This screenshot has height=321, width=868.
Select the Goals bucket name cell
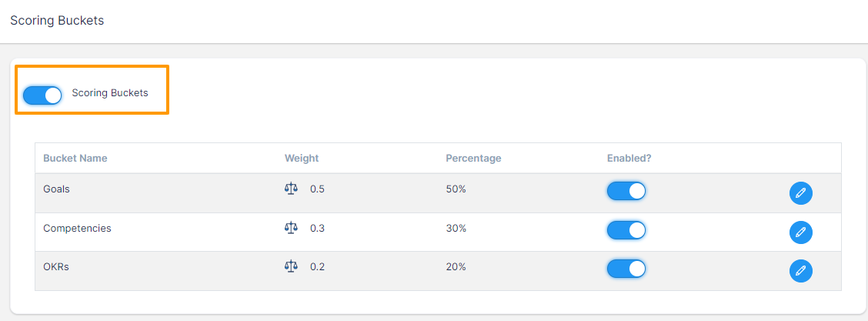click(x=57, y=189)
